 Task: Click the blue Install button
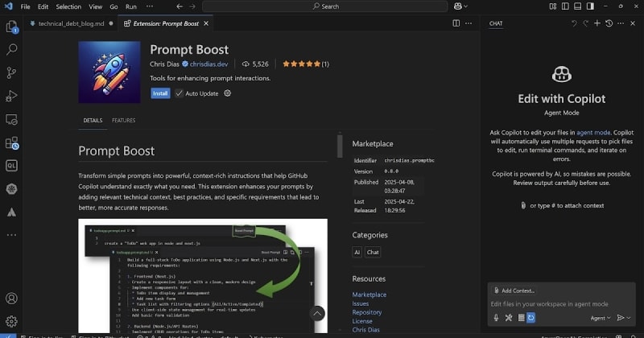[160, 93]
